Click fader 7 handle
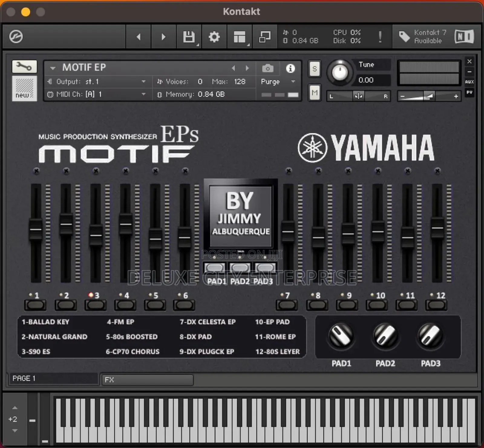Image resolution: width=484 pixels, height=448 pixels. point(288,232)
